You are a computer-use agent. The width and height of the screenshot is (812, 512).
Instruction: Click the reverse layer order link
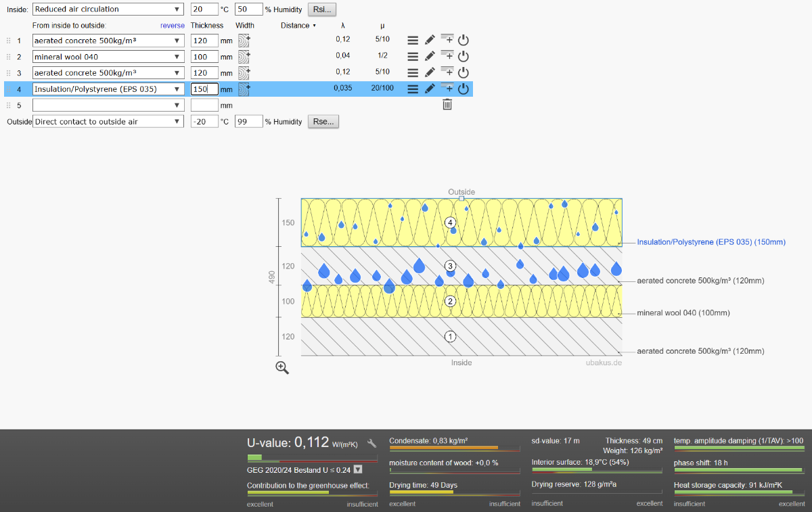[173, 26]
